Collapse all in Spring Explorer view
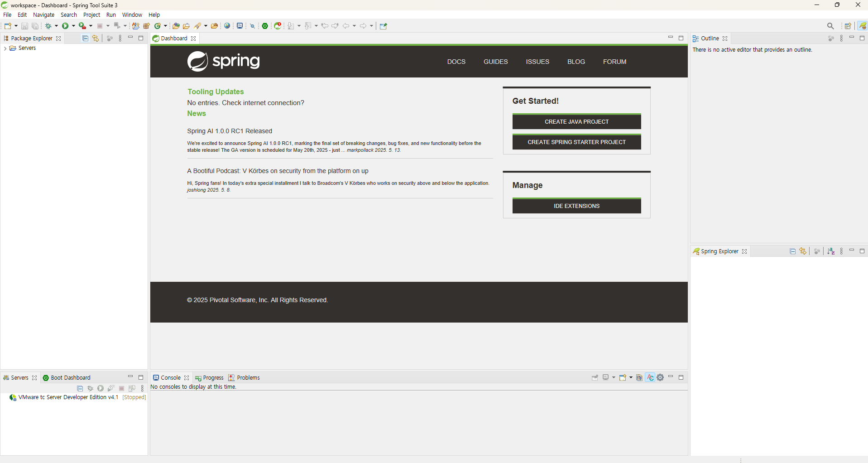Viewport: 868px width, 463px height. pos(792,251)
